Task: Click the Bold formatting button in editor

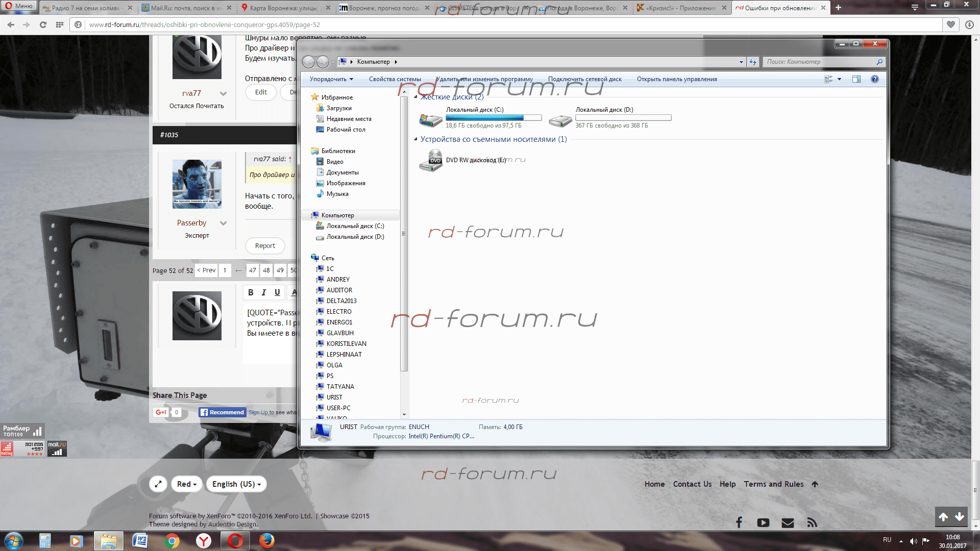Action: [251, 292]
